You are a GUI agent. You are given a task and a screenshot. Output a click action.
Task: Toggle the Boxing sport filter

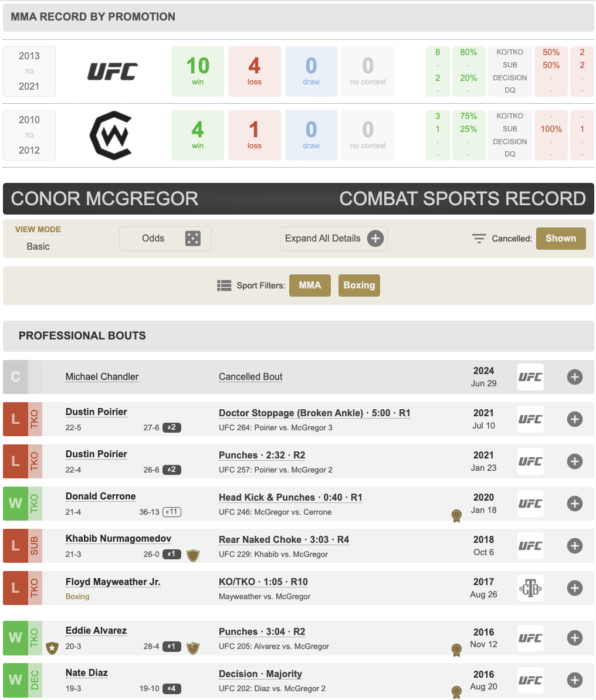pos(359,286)
